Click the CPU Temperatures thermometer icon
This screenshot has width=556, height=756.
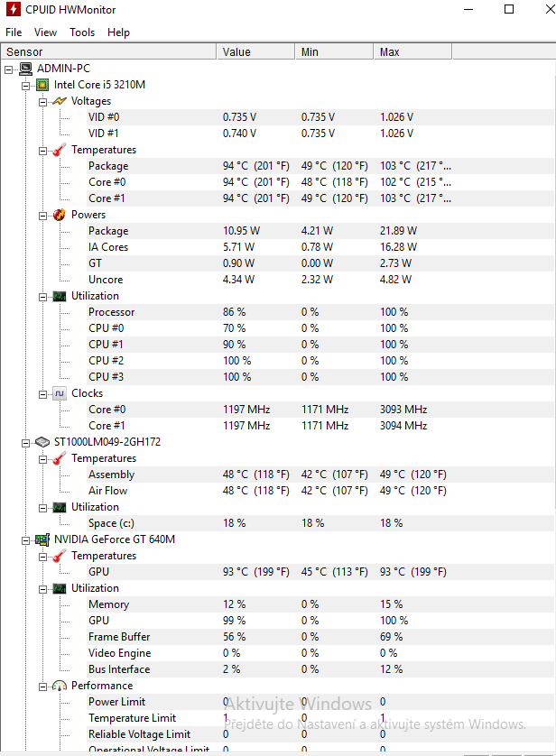point(60,150)
